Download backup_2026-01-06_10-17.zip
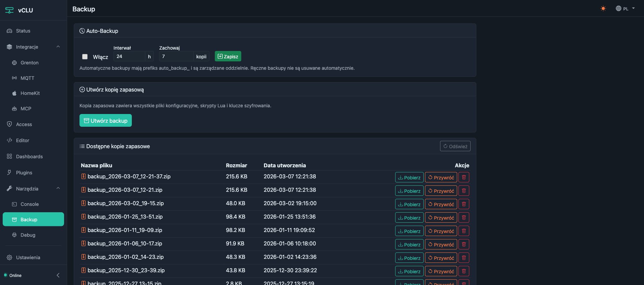 409,244
